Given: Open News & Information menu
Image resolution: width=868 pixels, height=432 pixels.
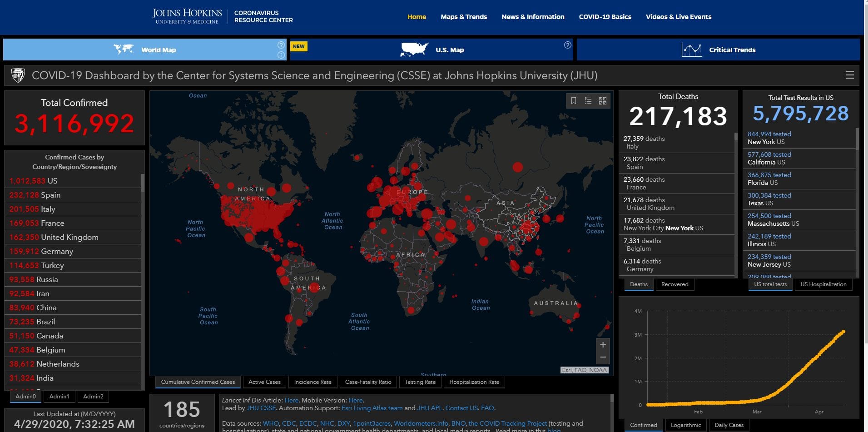Looking at the screenshot, I should [533, 17].
